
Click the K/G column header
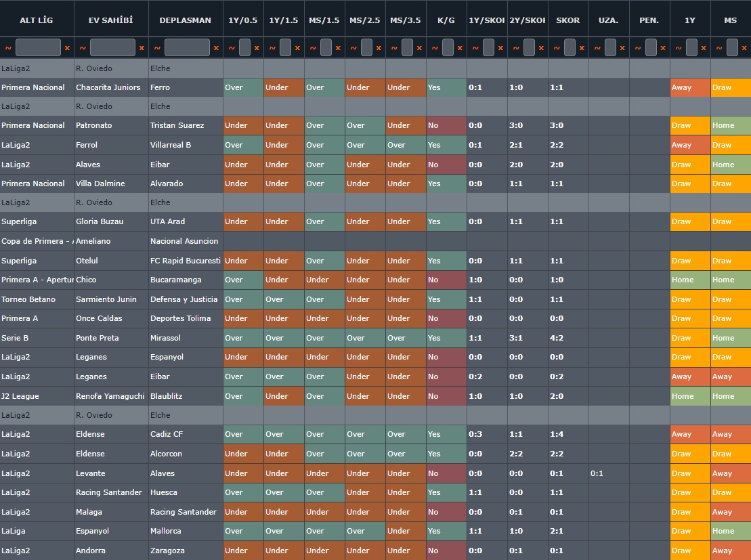[x=446, y=20]
